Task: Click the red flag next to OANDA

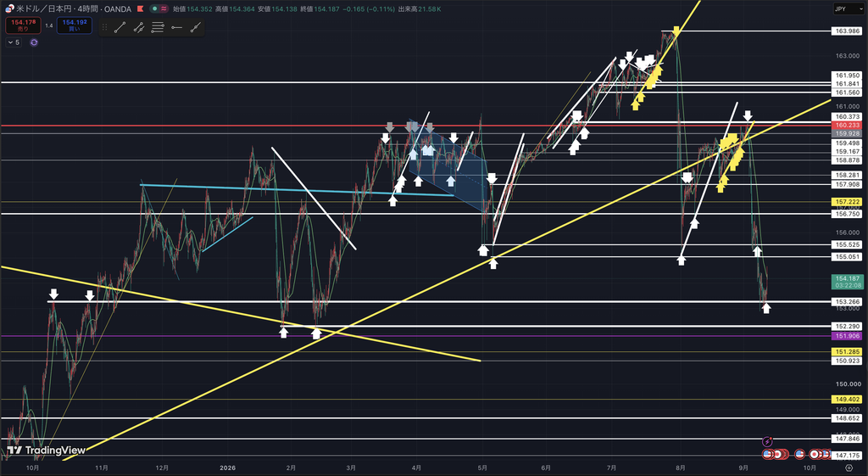Action: (x=140, y=8)
